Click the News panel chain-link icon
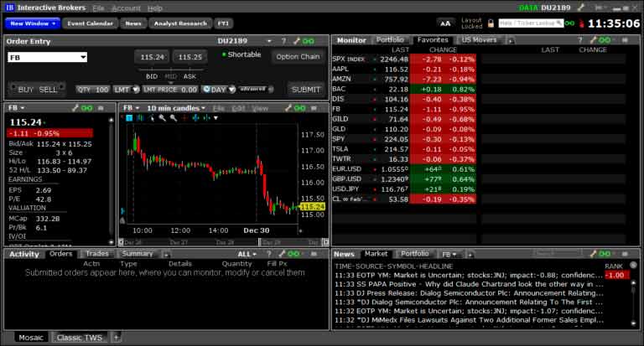644x346 pixels. tap(605, 254)
